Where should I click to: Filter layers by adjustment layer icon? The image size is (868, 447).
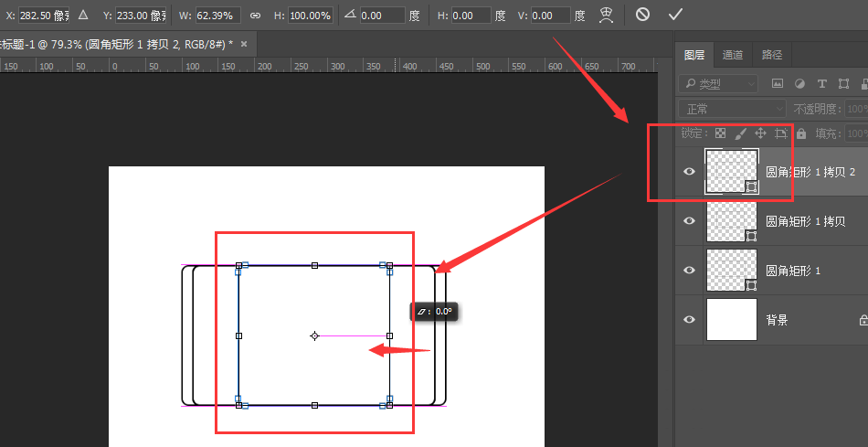pyautogui.click(x=799, y=83)
